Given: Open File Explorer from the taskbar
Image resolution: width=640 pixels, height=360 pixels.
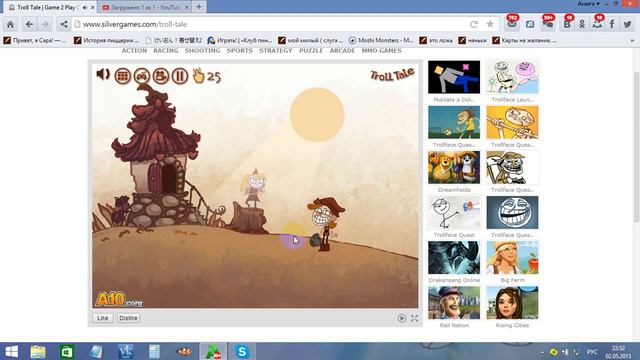Looking at the screenshot, I should click(x=38, y=351).
